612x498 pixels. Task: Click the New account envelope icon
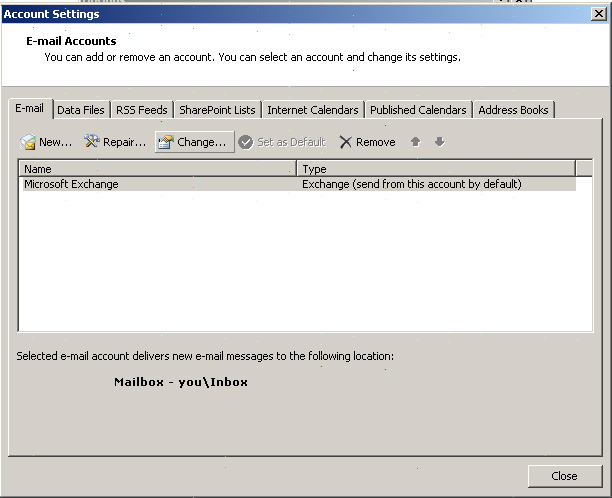[28, 142]
